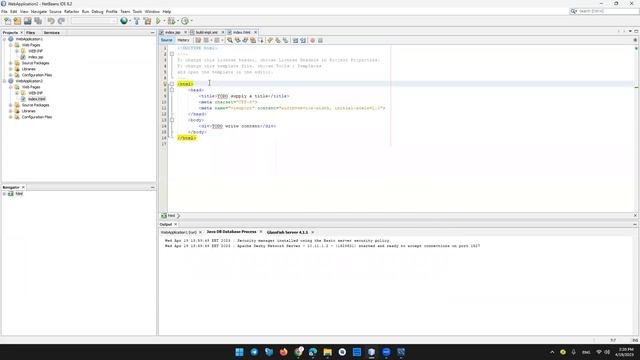
Task: Click the New Project toolbar icon
Action: point(18,21)
